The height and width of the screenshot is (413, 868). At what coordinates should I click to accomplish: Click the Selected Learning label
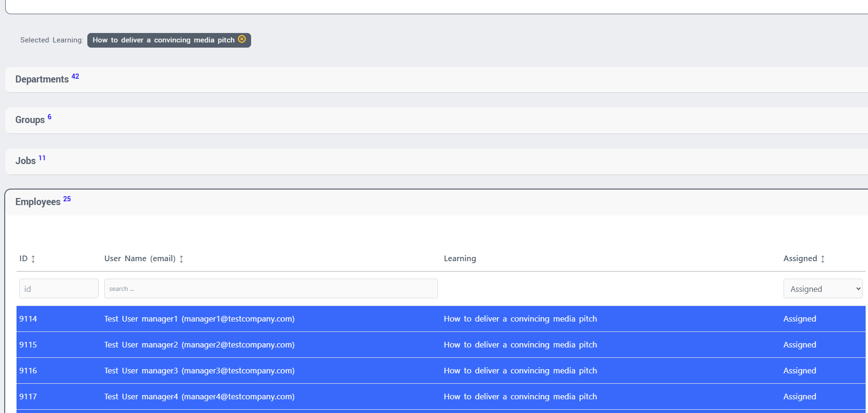(52, 40)
